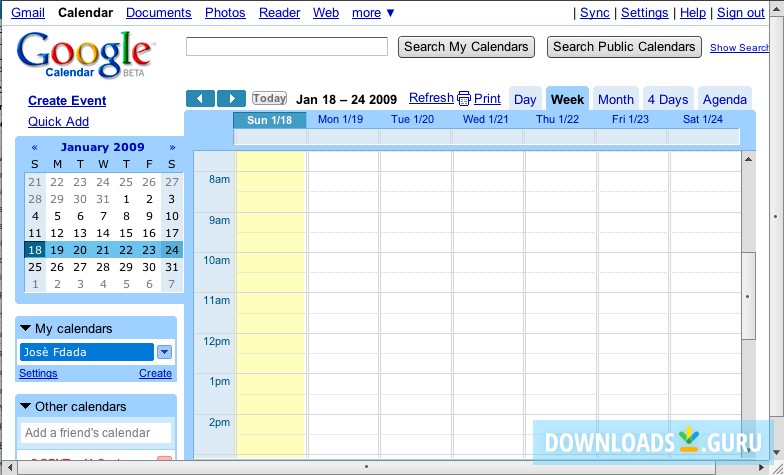Select January 18 in mini calendar
Screen dimensions: 784x475
(34, 250)
